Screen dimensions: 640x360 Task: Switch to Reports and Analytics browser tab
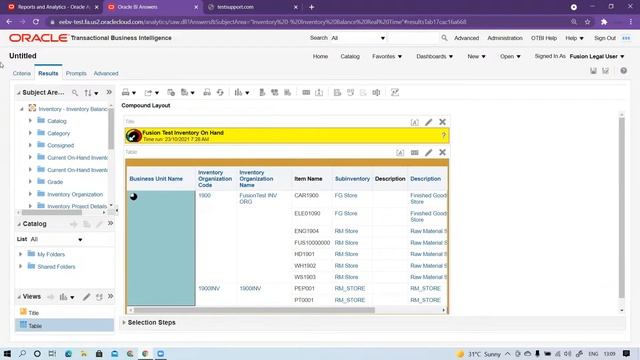52,7
